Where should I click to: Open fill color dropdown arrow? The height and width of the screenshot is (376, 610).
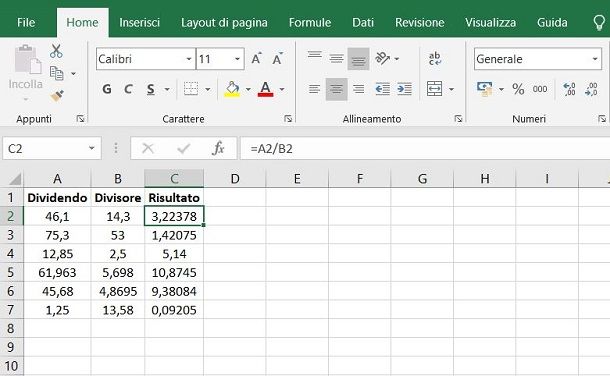(x=248, y=89)
